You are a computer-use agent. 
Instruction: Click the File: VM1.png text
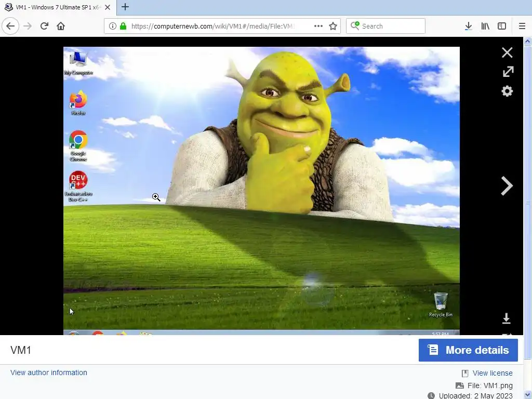point(490,386)
